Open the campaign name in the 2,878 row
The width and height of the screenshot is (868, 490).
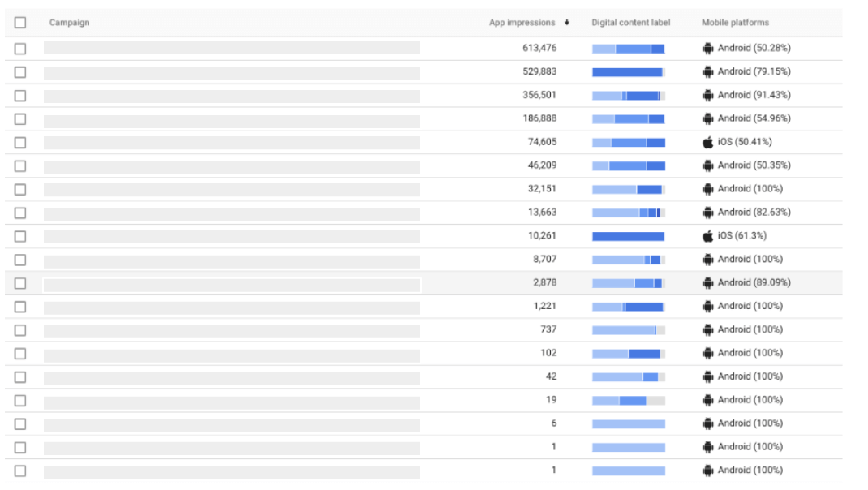(232, 285)
